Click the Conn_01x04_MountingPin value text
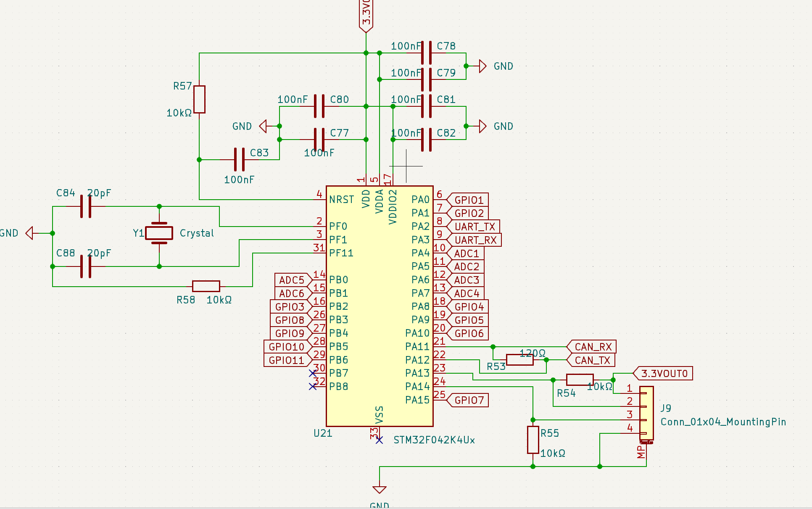Viewport: 812px width, 509px height. point(723,422)
